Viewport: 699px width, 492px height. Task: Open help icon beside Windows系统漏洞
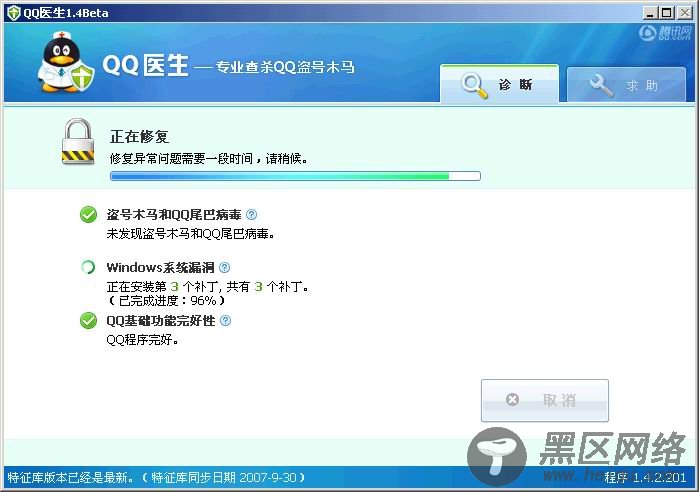[225, 267]
